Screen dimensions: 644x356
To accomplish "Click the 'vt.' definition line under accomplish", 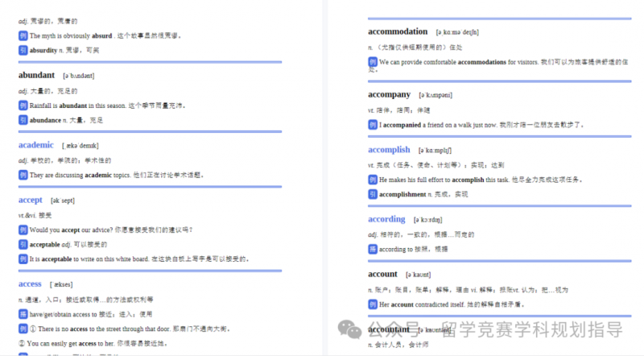I will (436, 165).
